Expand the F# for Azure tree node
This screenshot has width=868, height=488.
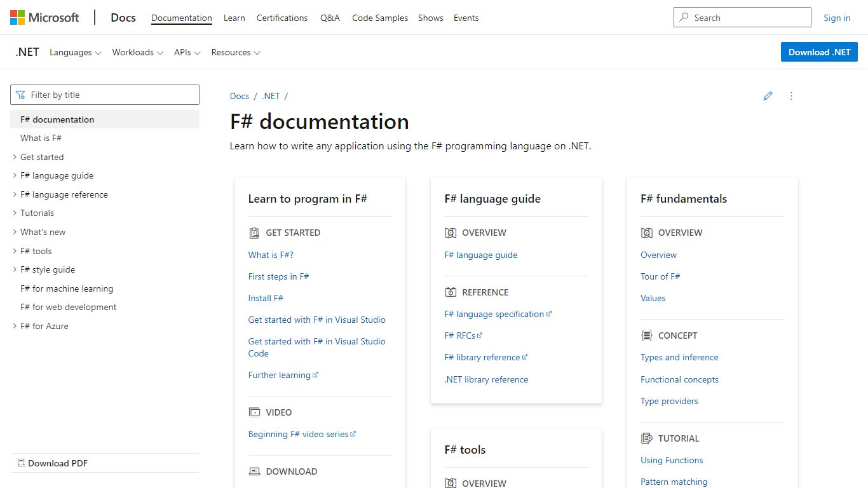click(15, 326)
